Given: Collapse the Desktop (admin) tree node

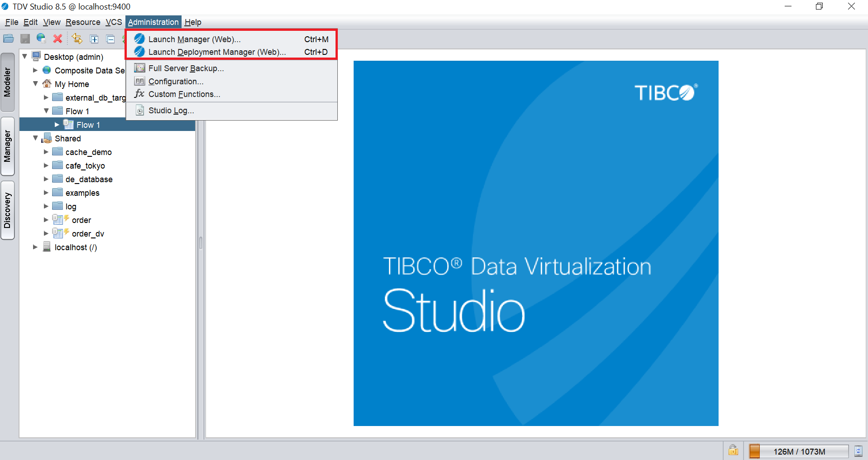Looking at the screenshot, I should pos(25,57).
